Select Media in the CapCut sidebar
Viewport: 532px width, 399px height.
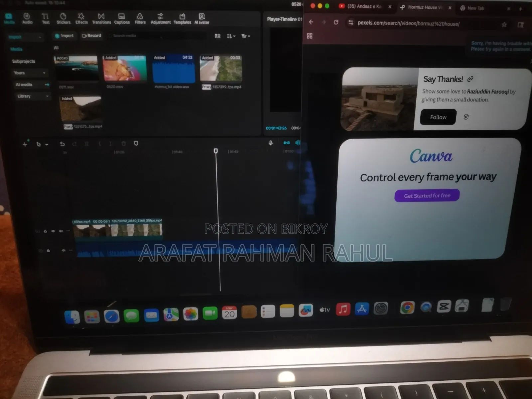[x=16, y=49]
